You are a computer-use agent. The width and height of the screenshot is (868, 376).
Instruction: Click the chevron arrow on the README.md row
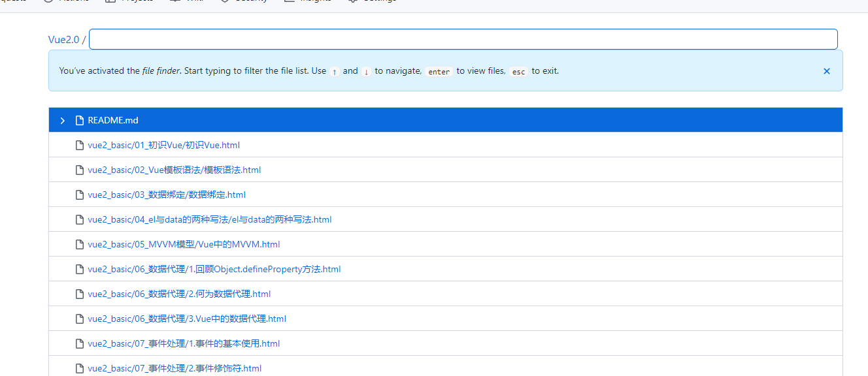point(63,121)
